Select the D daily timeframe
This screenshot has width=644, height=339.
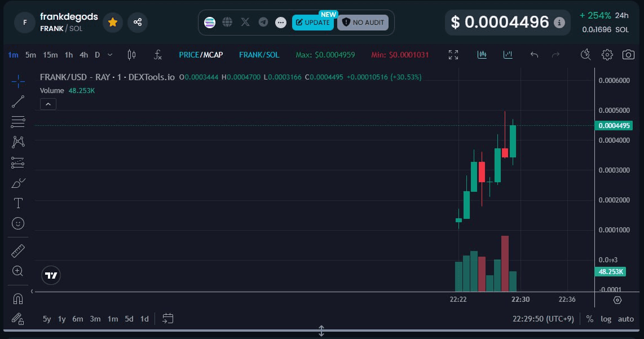[x=98, y=55]
